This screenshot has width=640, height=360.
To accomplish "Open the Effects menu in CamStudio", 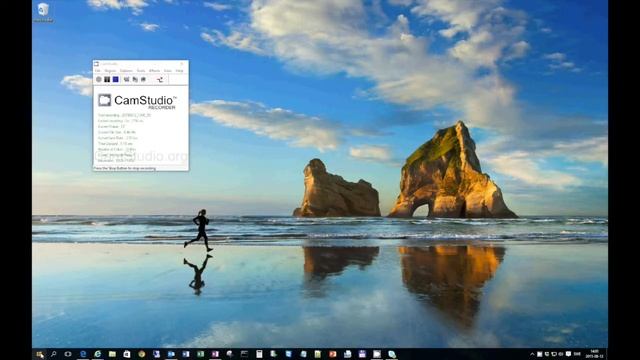I will 155,71.
